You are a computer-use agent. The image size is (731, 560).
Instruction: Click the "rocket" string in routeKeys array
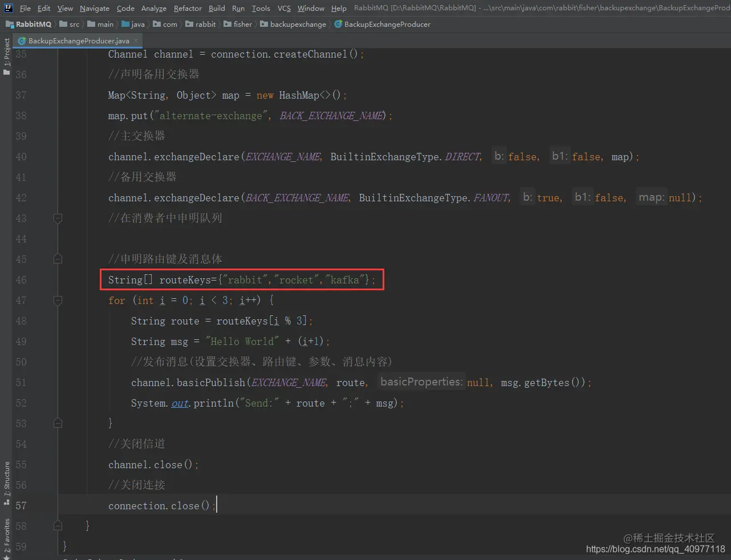pyautogui.click(x=297, y=280)
